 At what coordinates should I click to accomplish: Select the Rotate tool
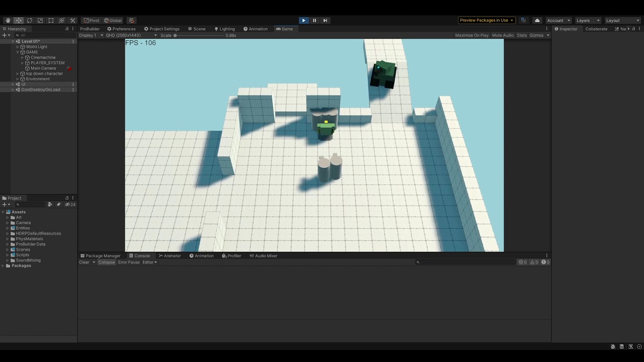(29, 20)
